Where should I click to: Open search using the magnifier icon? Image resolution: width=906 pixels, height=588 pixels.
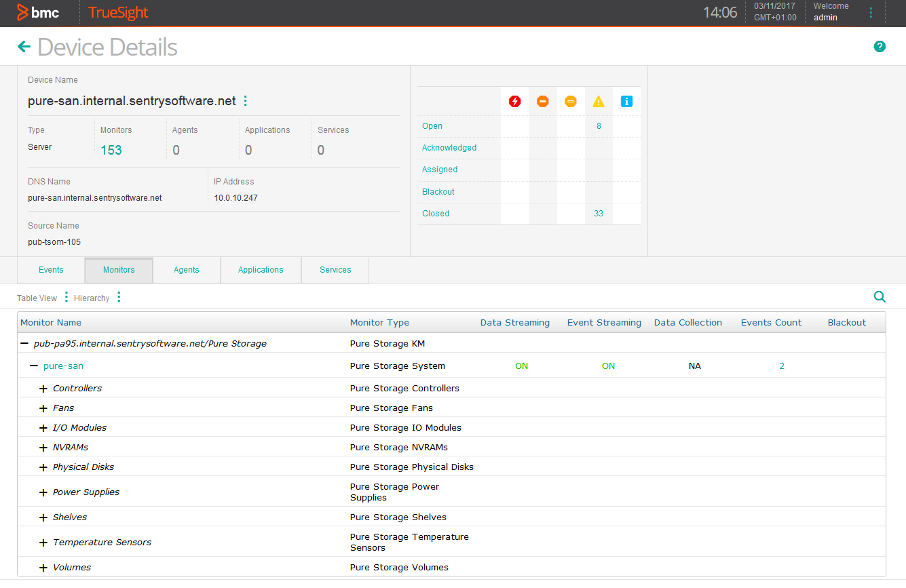coord(880,296)
